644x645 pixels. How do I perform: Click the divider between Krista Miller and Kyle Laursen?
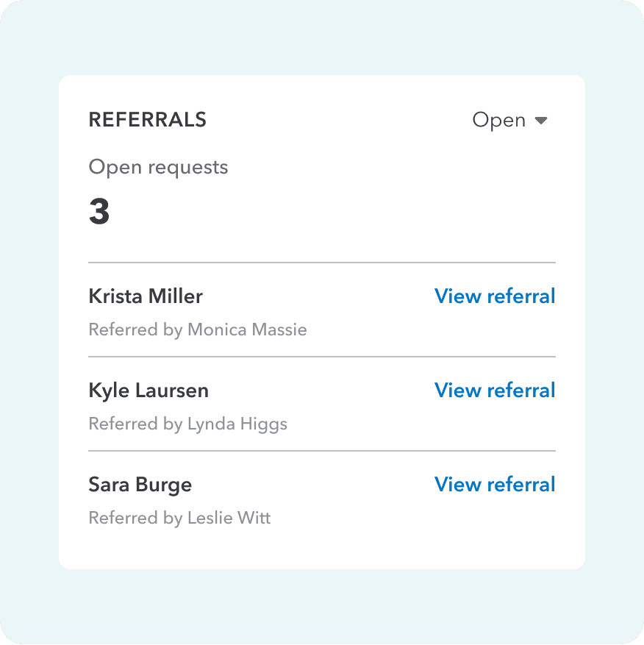322,357
